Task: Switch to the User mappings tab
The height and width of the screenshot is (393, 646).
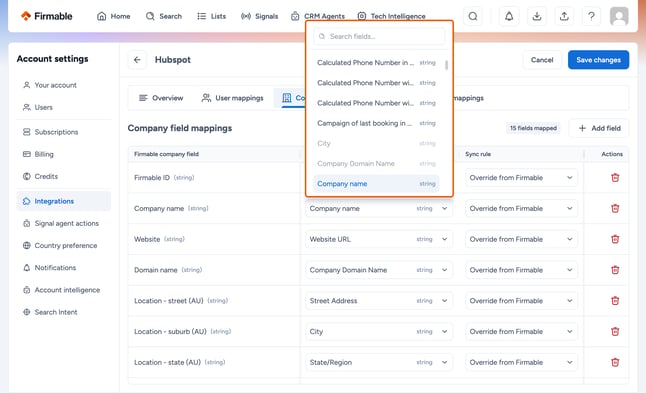Action: coord(232,98)
